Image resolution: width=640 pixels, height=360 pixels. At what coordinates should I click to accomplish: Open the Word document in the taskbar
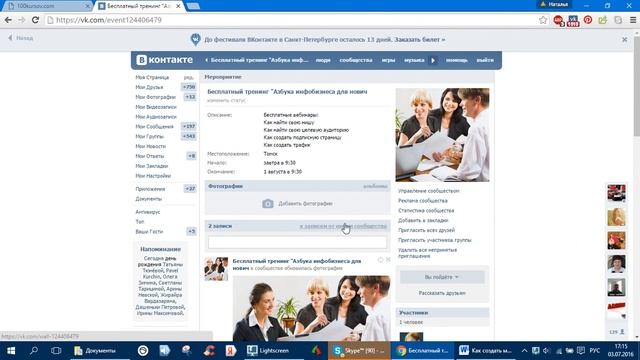(x=485, y=351)
